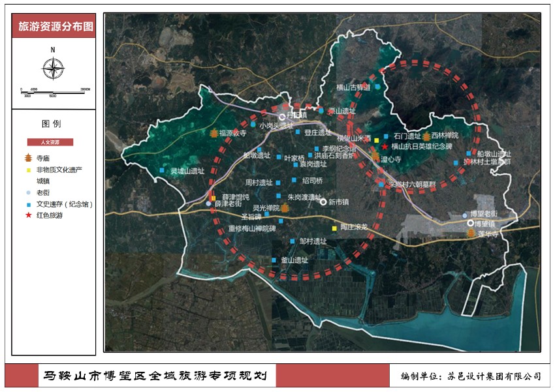Click the yellow square beside 陶庄滚龙
Screen dimensions: 555x392
click(x=335, y=228)
